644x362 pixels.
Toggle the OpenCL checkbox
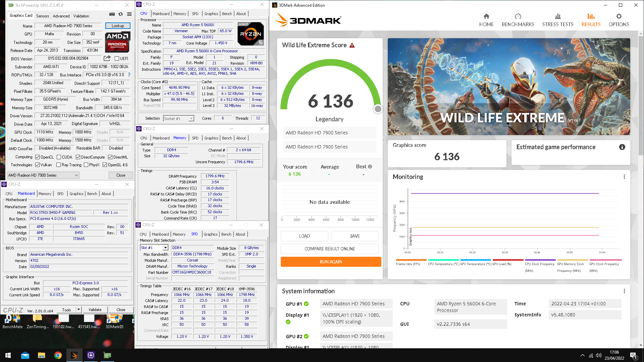[38, 157]
